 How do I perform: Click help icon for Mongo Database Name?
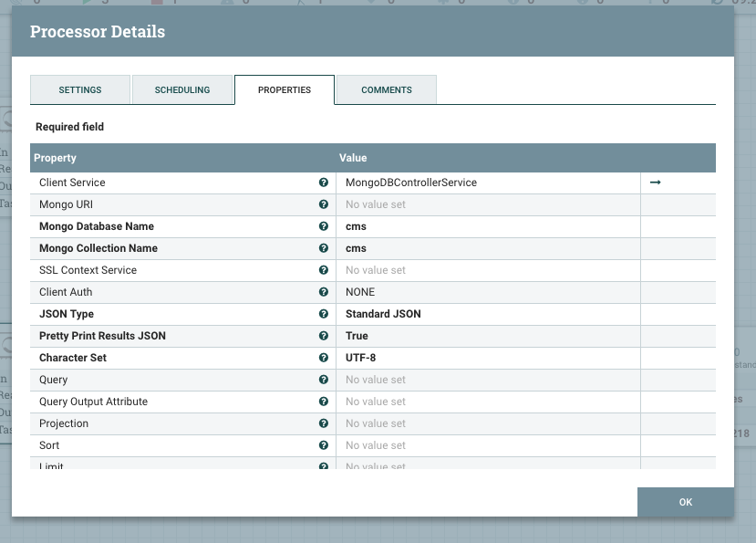(x=324, y=226)
